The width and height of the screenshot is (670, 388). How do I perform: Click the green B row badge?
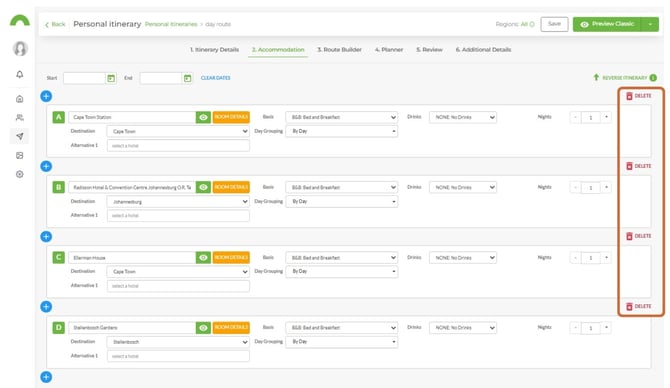[59, 187]
